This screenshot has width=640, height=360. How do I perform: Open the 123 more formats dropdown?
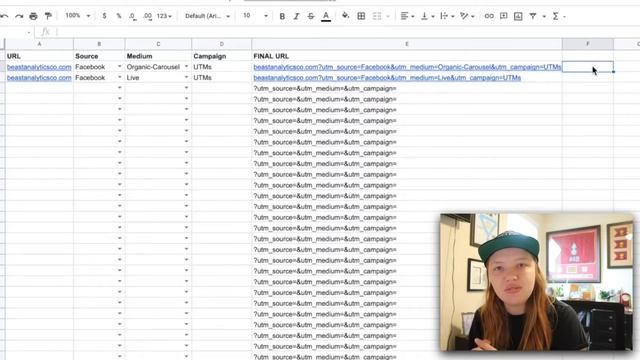coord(164,16)
